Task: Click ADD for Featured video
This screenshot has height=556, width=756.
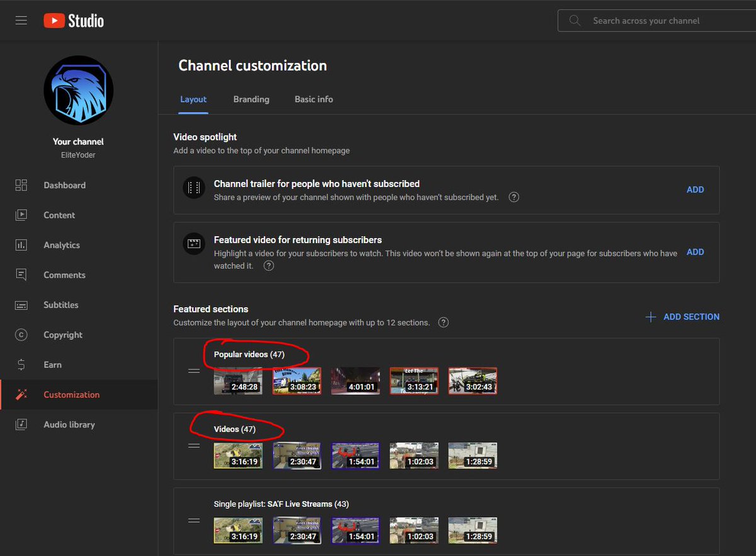Action: 695,252
